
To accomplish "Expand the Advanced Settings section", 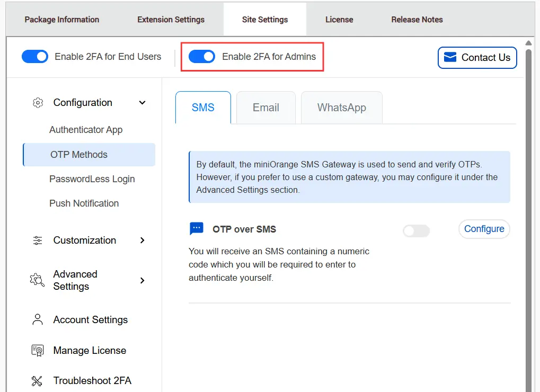I will [x=142, y=280].
